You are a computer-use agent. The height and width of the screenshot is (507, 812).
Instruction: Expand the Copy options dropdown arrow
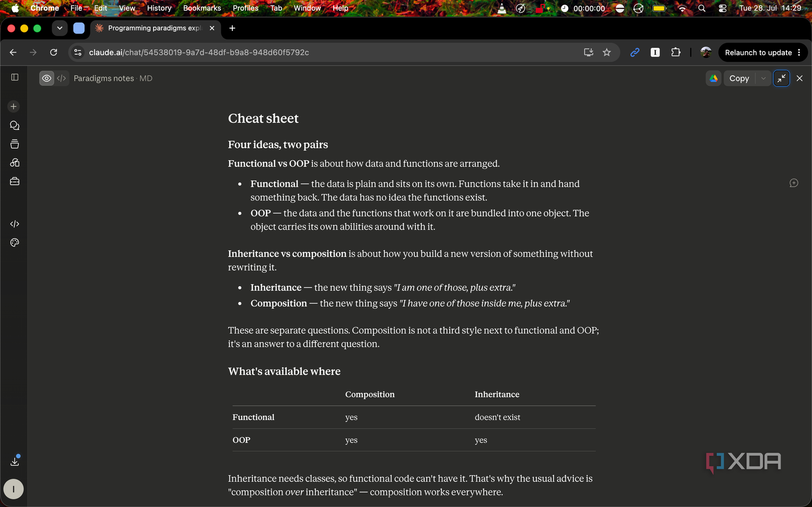coord(763,78)
